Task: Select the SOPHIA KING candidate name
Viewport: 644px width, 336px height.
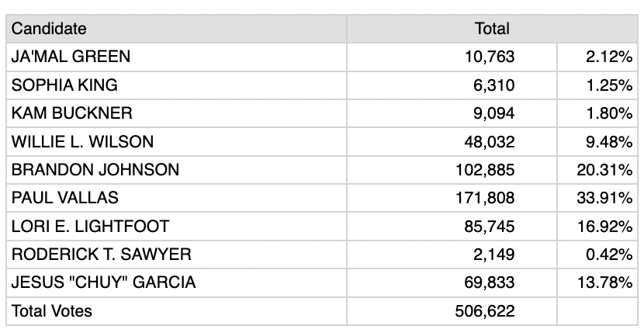Action: click(x=64, y=85)
